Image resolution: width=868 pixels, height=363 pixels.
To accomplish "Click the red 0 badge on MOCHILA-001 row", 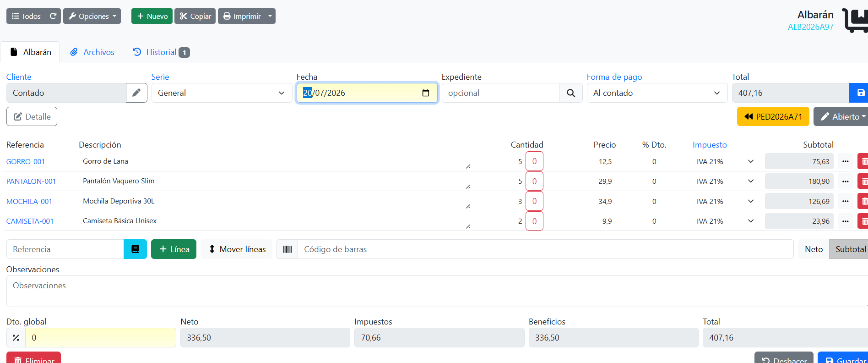I will (x=534, y=201).
